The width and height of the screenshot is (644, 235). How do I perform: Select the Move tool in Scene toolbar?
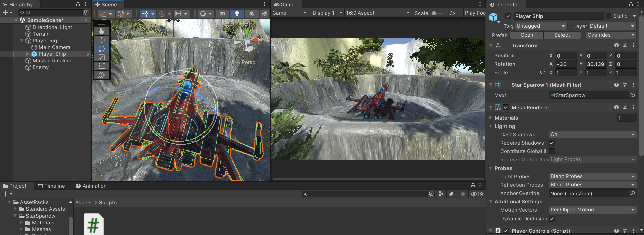click(102, 40)
